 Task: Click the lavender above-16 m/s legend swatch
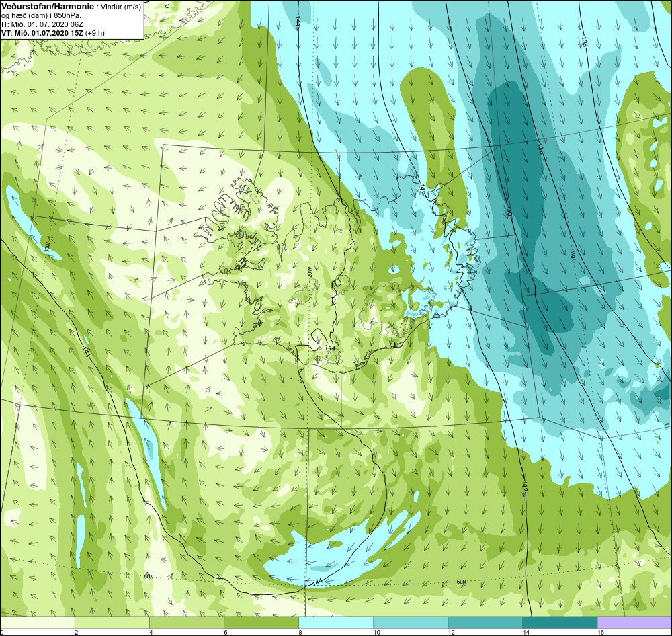click(634, 623)
